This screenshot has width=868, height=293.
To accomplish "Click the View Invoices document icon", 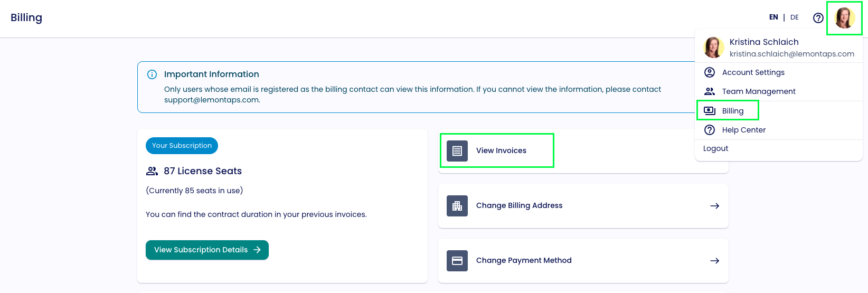I will point(457,151).
